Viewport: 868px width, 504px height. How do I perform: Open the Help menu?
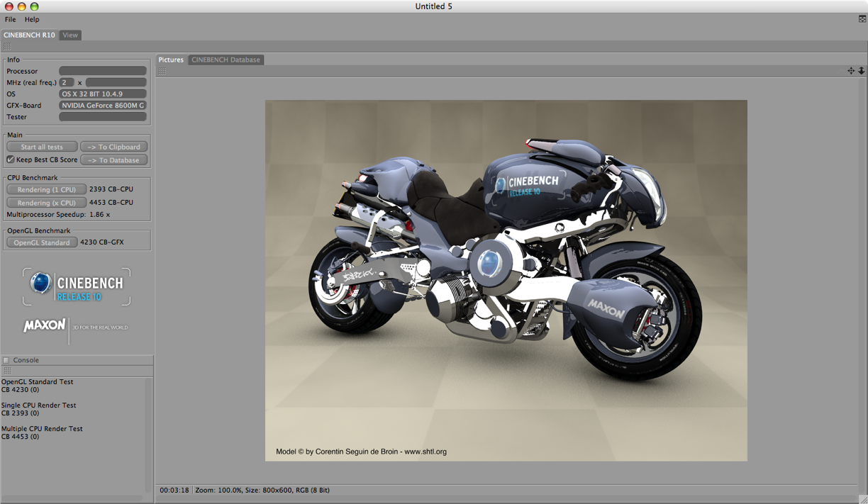(x=32, y=19)
